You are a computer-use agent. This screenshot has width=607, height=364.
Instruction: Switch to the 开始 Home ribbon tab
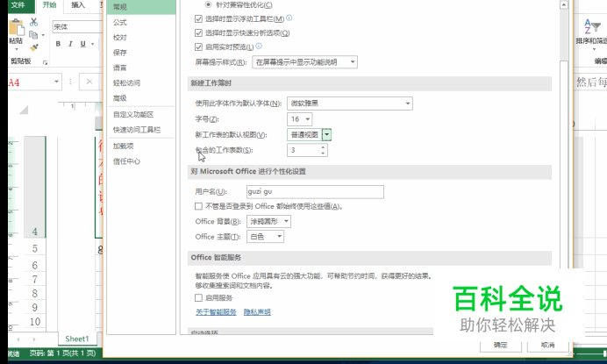[49, 5]
